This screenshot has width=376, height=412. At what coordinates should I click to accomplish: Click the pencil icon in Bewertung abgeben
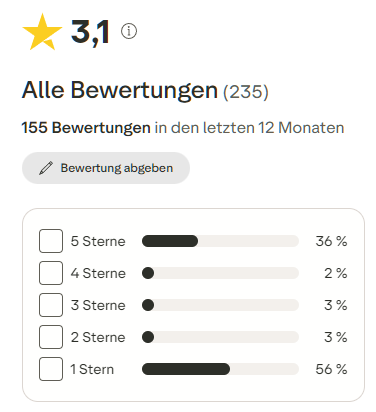point(46,168)
